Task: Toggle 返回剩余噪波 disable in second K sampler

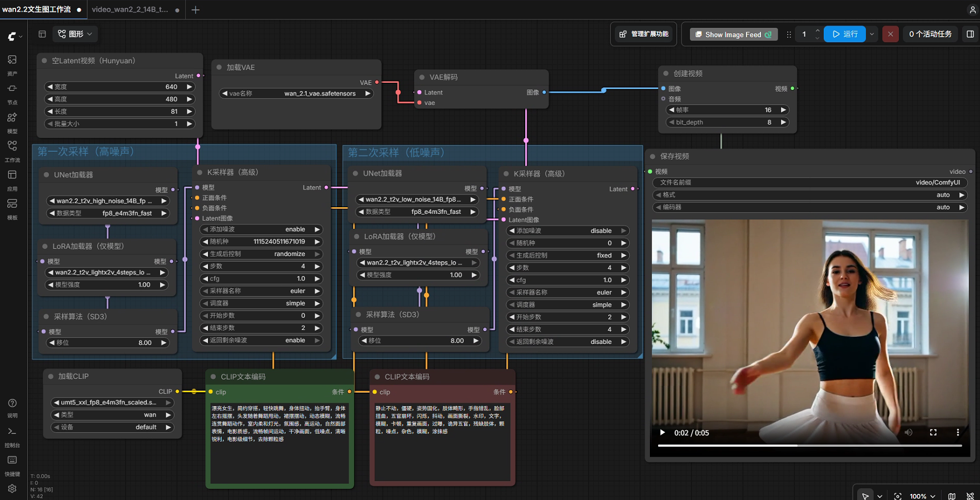Action: [x=568, y=342]
